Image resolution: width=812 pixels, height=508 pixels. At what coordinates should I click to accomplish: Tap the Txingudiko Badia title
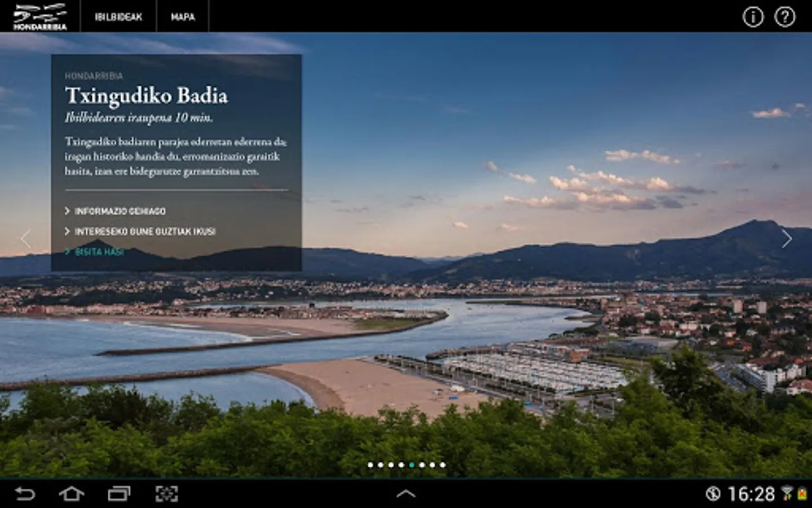146,95
